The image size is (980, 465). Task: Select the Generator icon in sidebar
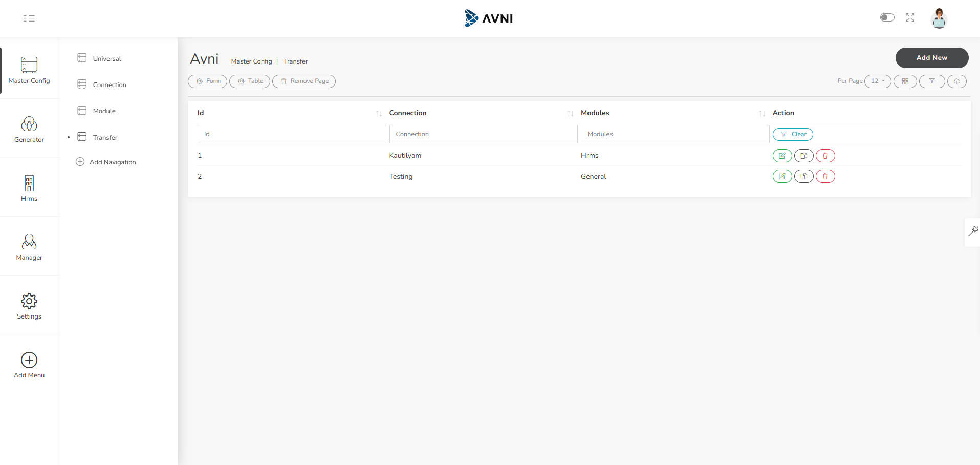(29, 129)
